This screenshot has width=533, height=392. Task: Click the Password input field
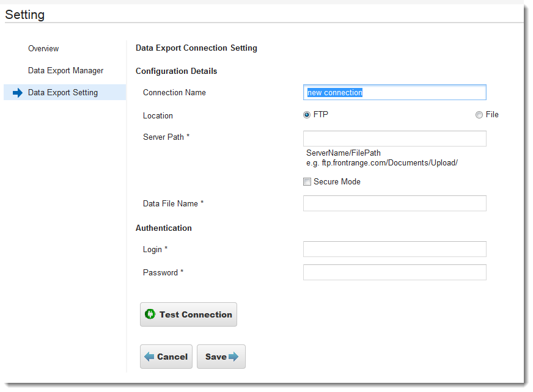tap(395, 272)
